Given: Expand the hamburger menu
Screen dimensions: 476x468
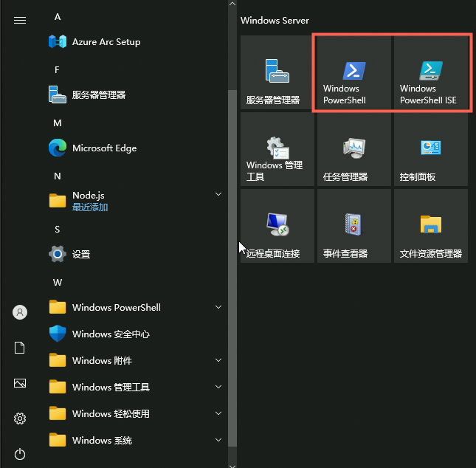Looking at the screenshot, I should point(20,21).
